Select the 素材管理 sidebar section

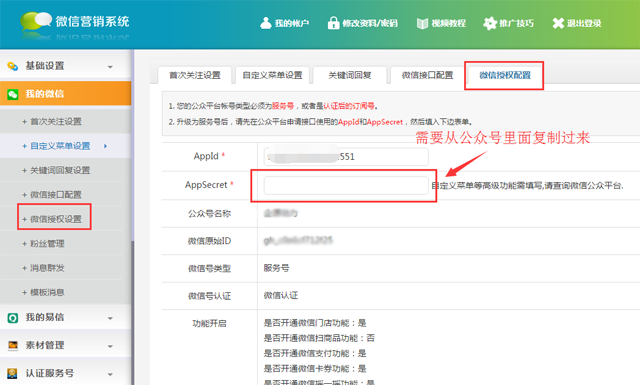(65, 345)
